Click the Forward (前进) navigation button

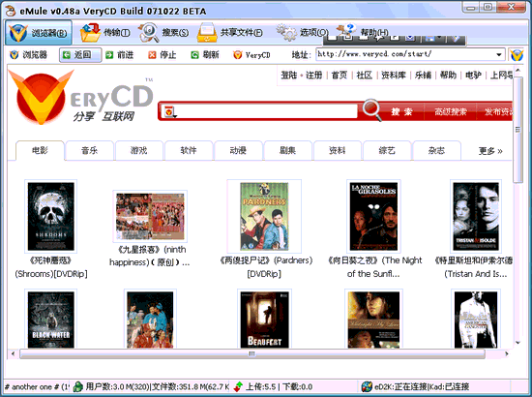point(119,55)
